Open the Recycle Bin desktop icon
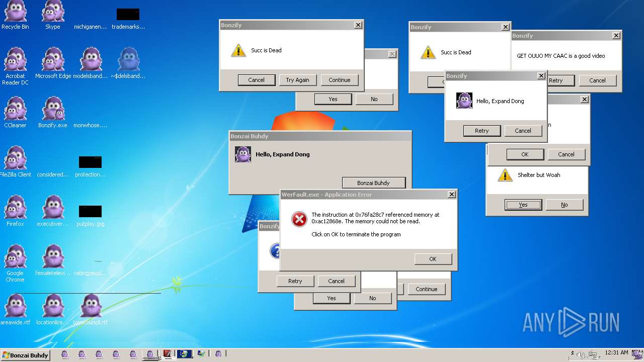 tap(15, 15)
